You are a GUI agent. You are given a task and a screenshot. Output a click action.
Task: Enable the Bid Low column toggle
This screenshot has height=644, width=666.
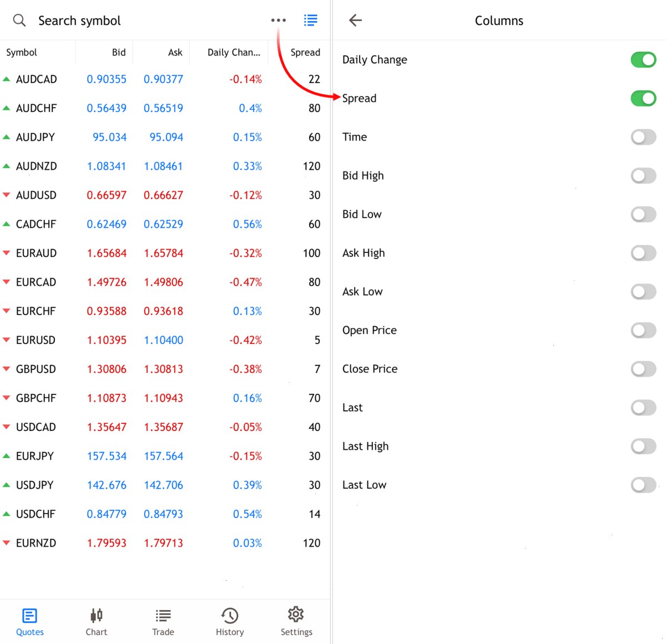[x=643, y=214]
